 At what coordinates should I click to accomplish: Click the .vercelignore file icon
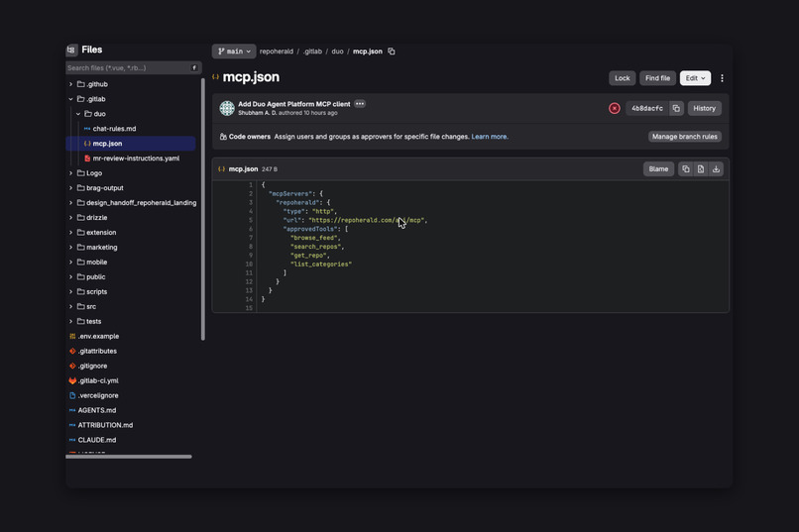(72, 395)
